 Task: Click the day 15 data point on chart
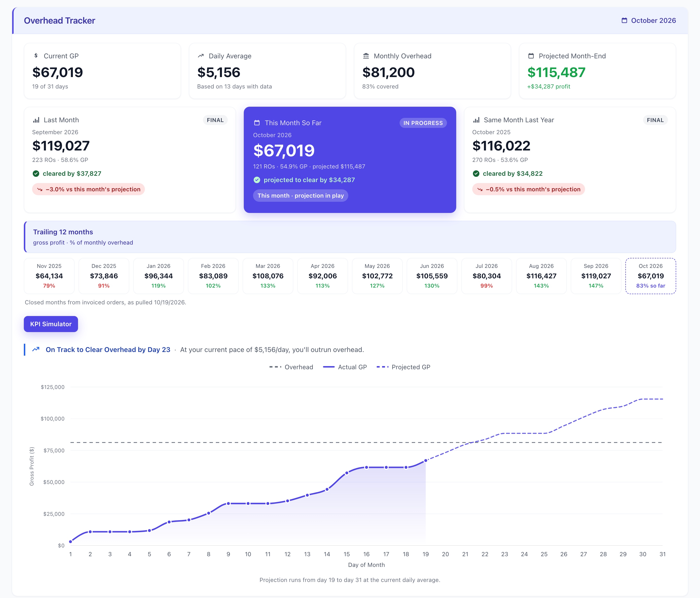coord(347,473)
